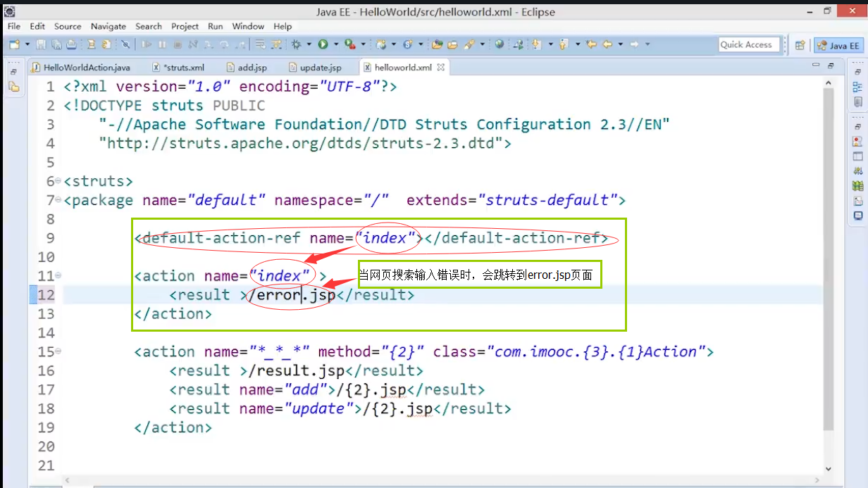Viewport: 868px width, 488px height.
Task: Click the New file toolbar icon
Action: [x=14, y=44]
